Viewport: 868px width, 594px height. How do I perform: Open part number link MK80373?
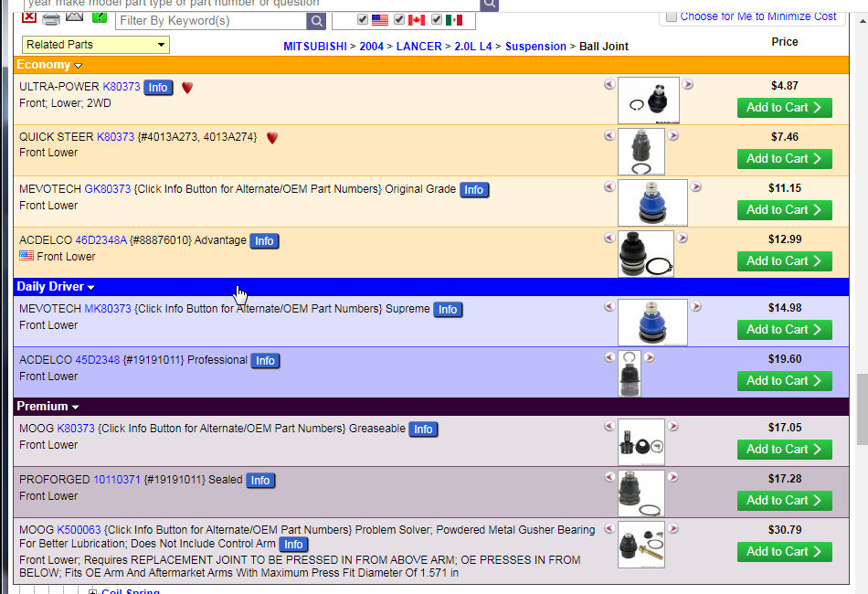point(108,309)
